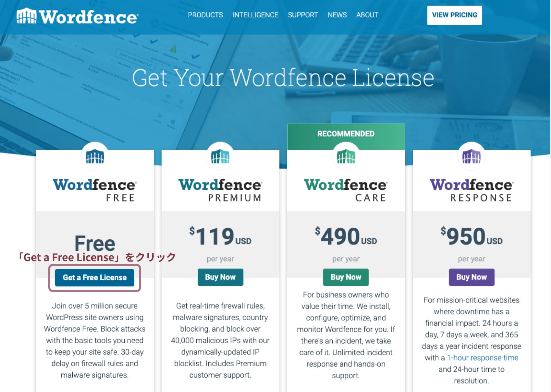Click the 'Join over 5 million secure' description

[x=95, y=340]
